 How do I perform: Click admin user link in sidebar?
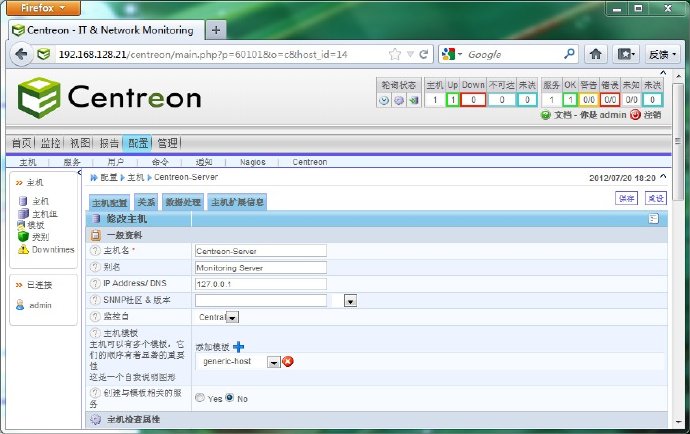pyautogui.click(x=40, y=305)
